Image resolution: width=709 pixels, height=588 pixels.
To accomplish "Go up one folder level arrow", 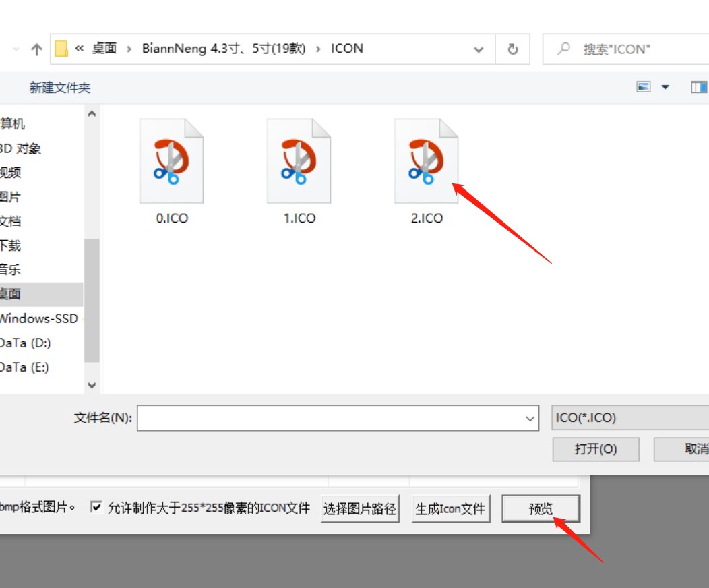I will [36, 49].
